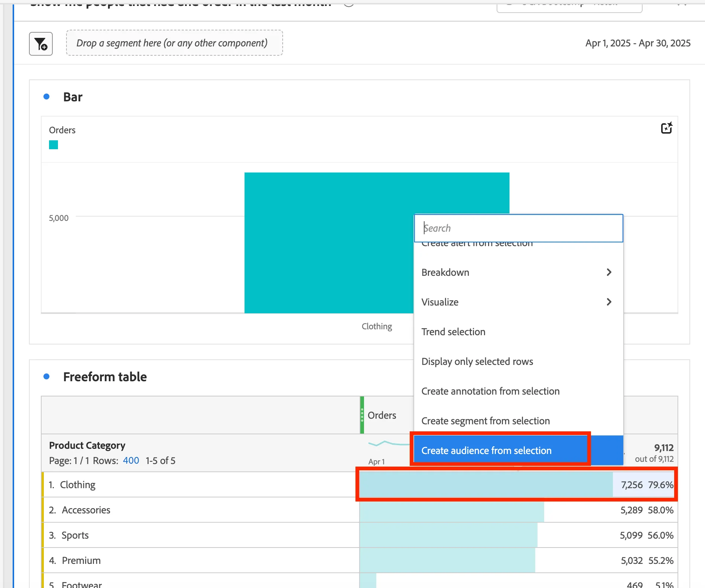Screen dimensions: 705x588
Task: Click the blue dot beside Freeform table
Action: [46, 376]
